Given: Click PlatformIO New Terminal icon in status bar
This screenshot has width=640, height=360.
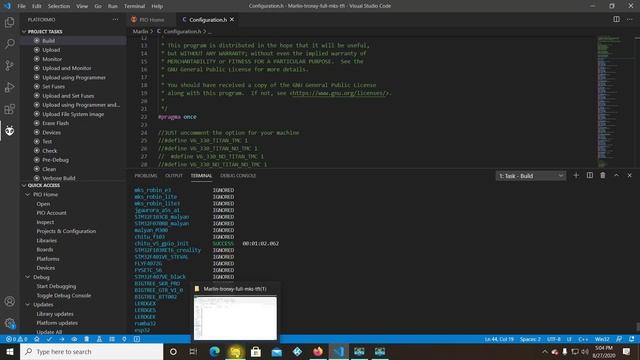Looking at the screenshot, I should click(x=137, y=339).
